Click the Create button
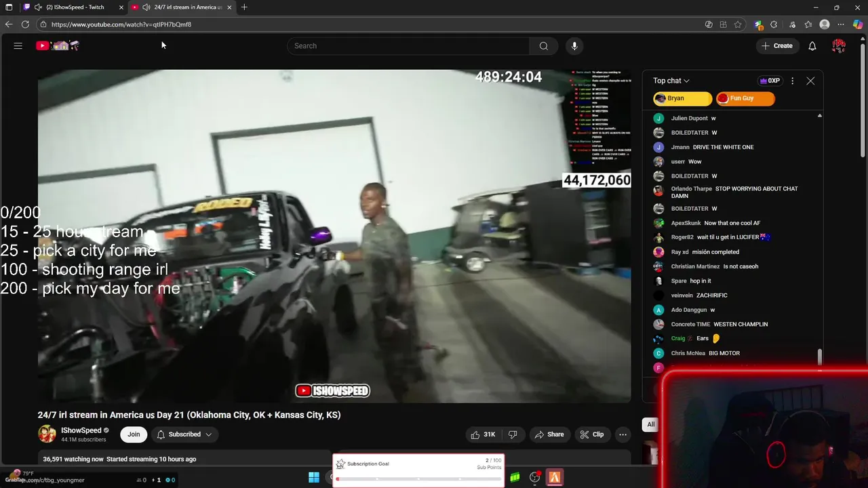The width and height of the screenshot is (868, 488). [x=776, y=45]
